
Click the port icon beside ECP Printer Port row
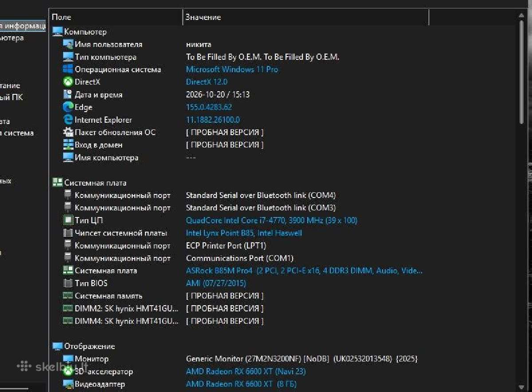[68, 245]
